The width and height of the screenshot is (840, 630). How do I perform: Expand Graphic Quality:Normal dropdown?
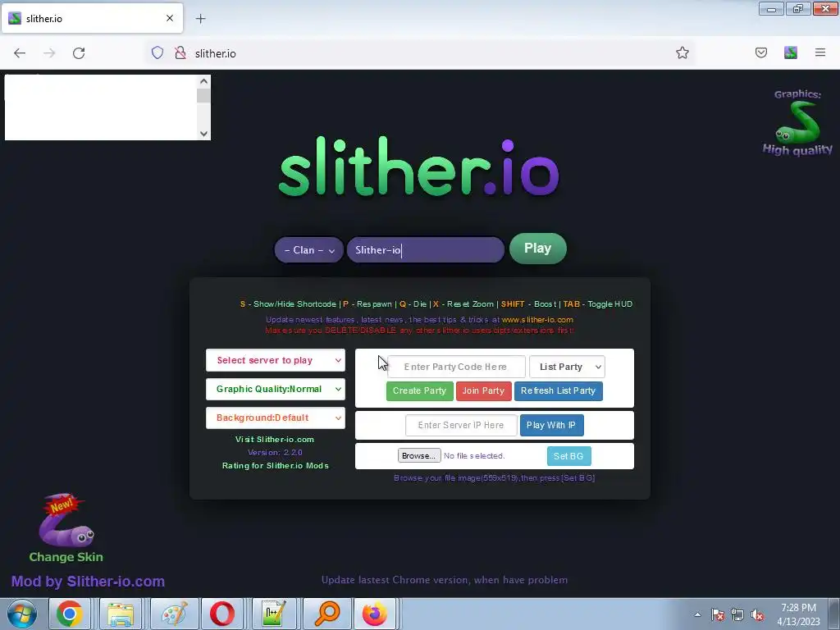tap(276, 390)
